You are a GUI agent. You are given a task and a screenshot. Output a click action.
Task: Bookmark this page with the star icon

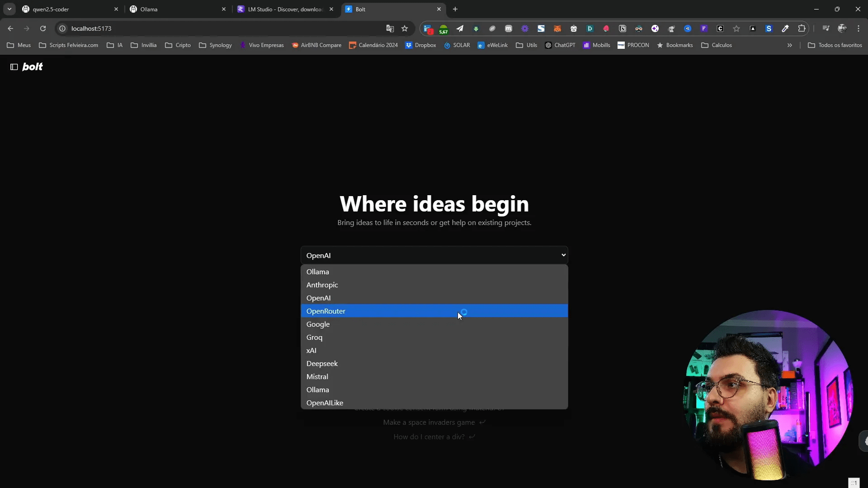tap(405, 28)
